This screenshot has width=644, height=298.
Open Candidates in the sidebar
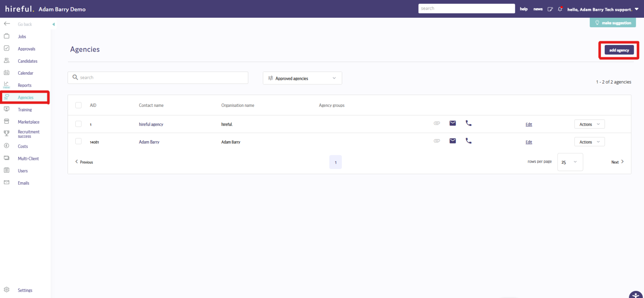[28, 61]
